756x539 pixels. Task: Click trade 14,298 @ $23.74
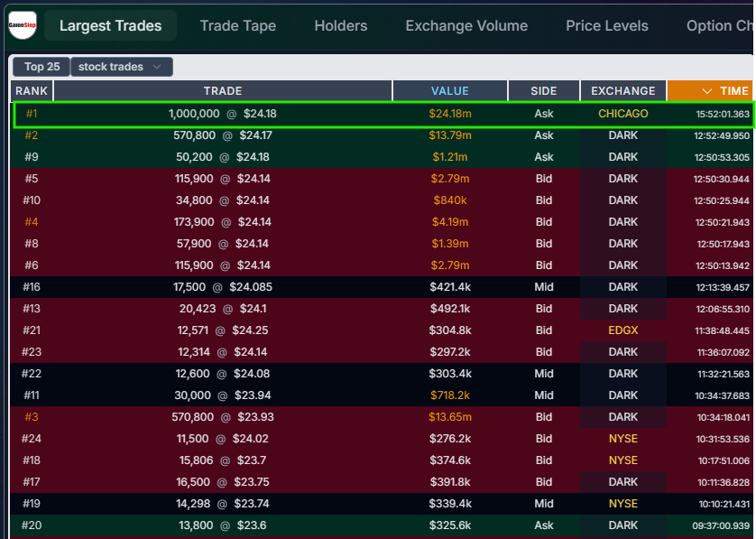[x=222, y=504]
